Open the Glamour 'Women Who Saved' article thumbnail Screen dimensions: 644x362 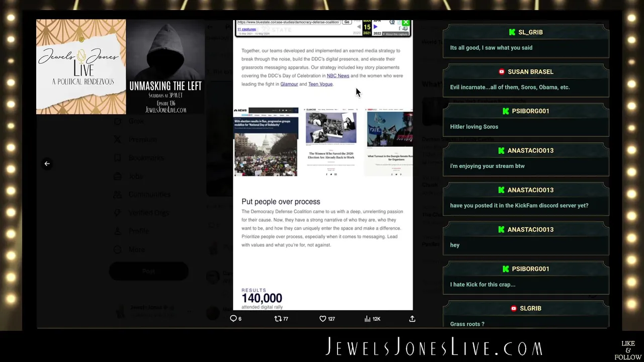(331, 142)
